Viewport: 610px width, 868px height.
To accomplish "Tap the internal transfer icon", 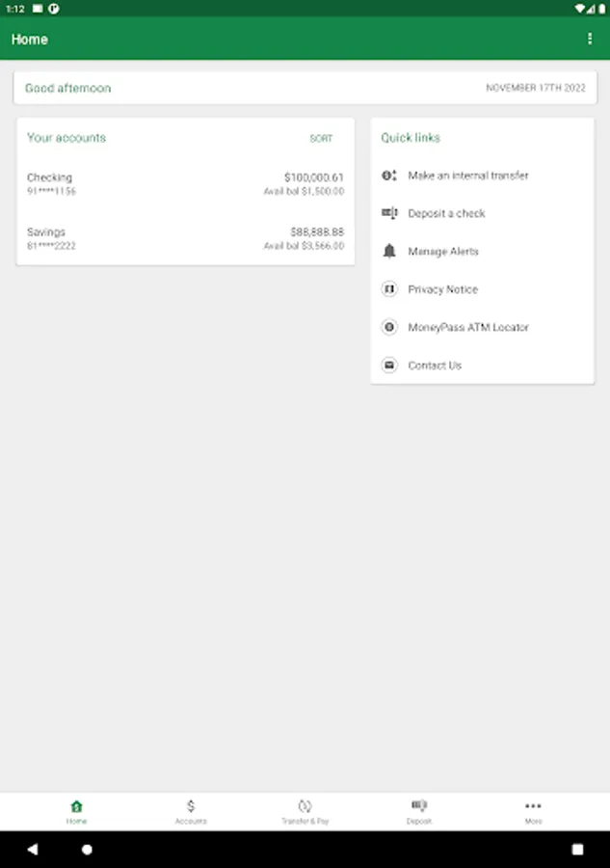I will [x=389, y=176].
